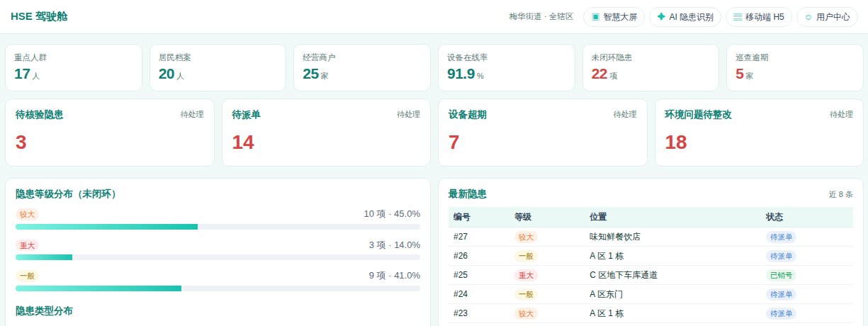Screen dimensions: 868x326
Task: Click the 最新隐患 panel heading
Action: coord(468,193)
